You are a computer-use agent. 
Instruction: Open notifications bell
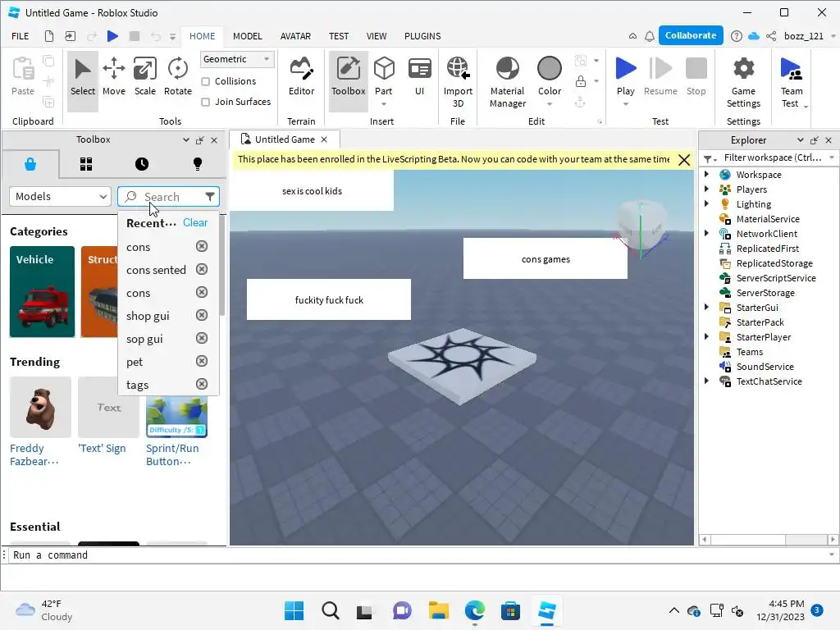650,36
